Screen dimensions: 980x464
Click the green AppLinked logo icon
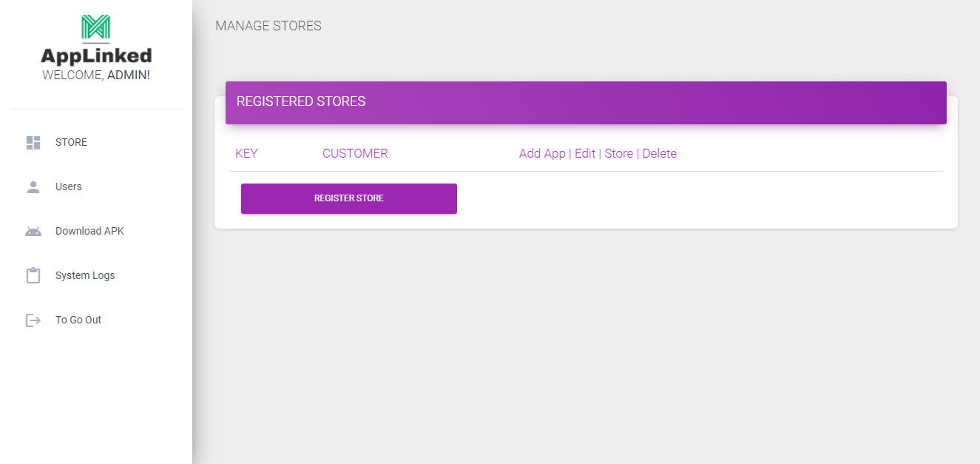click(x=95, y=27)
